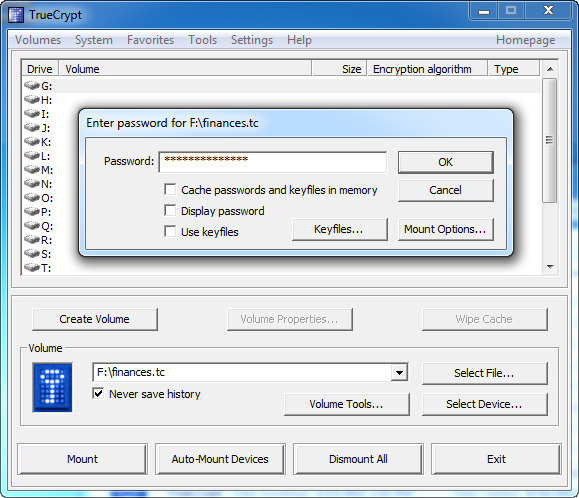Cancel the password dialog
Screen dimensions: 579x498
[446, 190]
